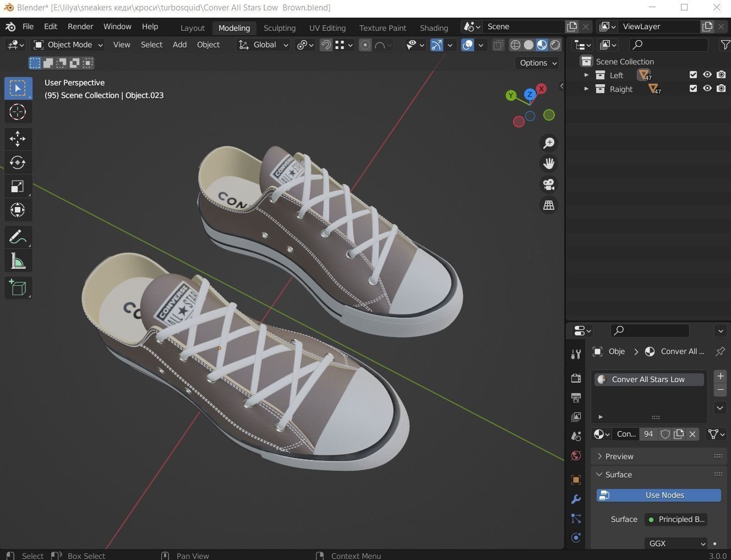
Task: Uncheck the Left collection exclude checkbox
Action: [693, 74]
